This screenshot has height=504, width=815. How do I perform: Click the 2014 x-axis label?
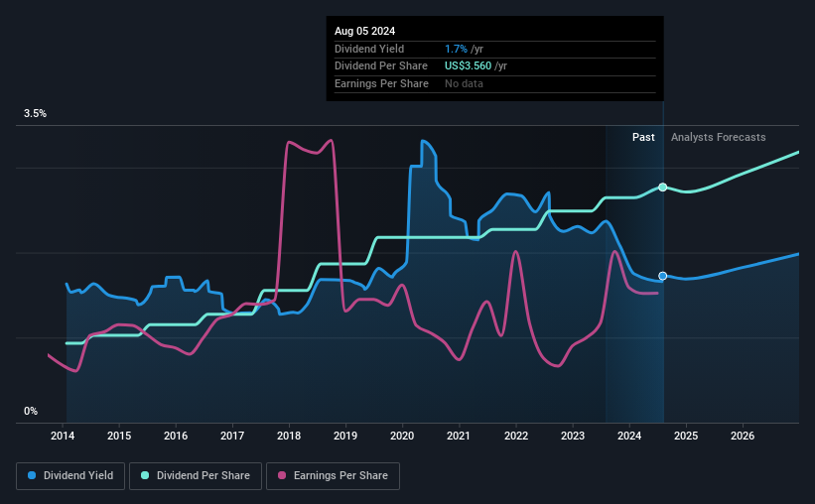click(x=63, y=436)
